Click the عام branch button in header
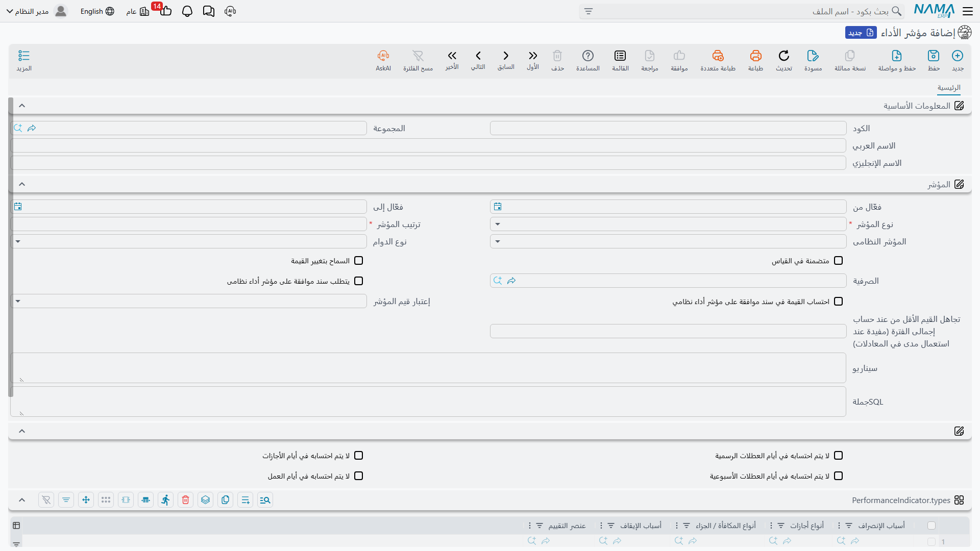The height and width of the screenshot is (551, 980). pos(138,11)
